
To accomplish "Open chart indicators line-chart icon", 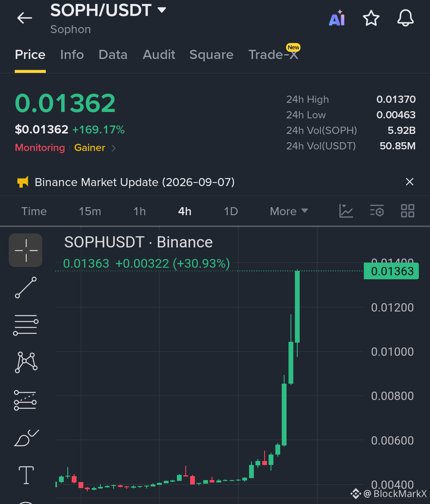I will click(x=346, y=211).
